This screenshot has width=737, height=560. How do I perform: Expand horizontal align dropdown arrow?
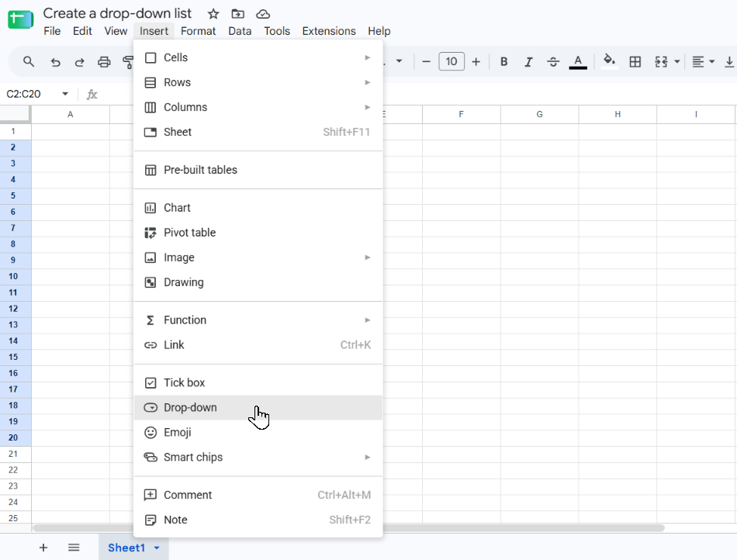711,61
